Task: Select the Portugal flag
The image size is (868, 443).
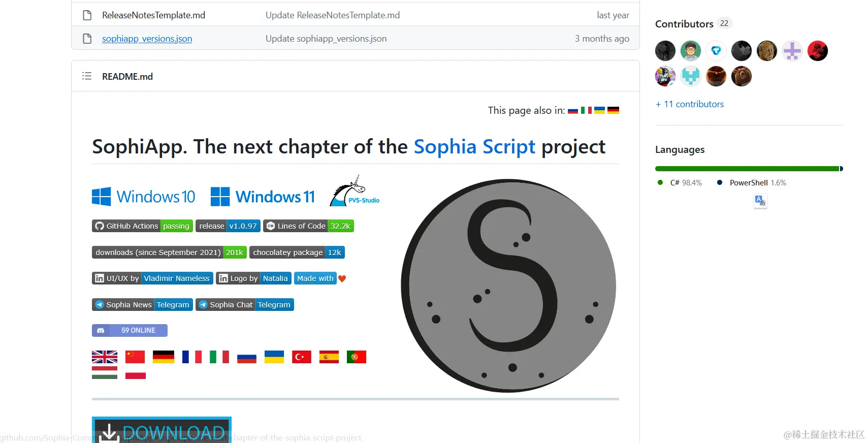Action: pos(357,357)
